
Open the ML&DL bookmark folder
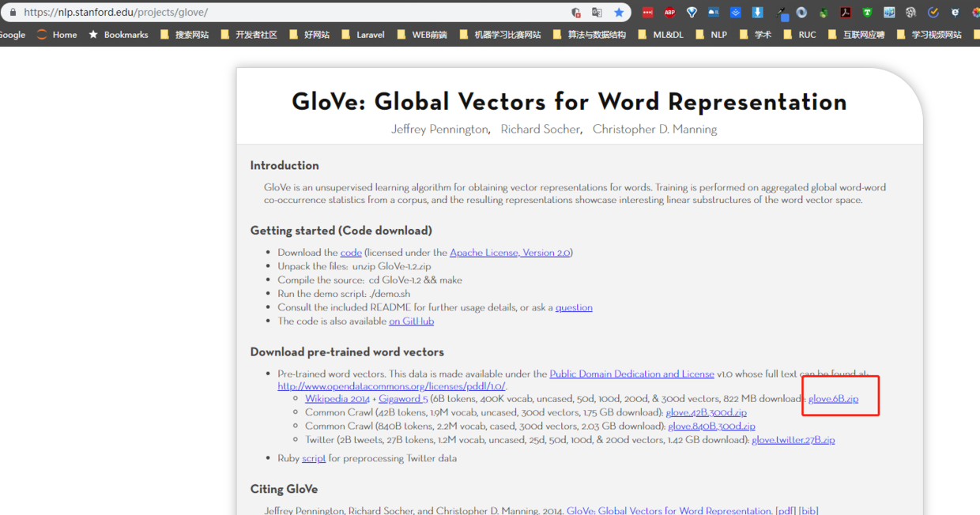coord(661,35)
